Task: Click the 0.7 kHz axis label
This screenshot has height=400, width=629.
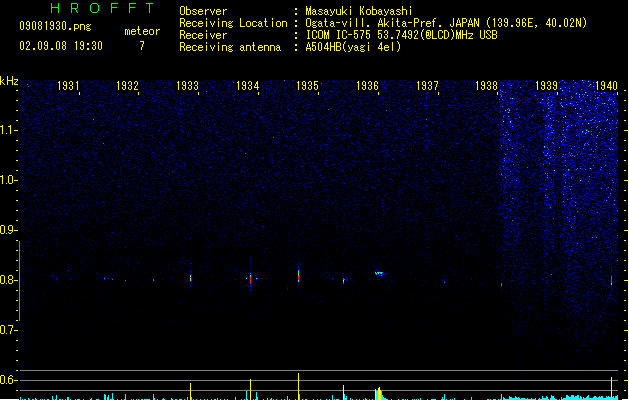Action: point(8,330)
